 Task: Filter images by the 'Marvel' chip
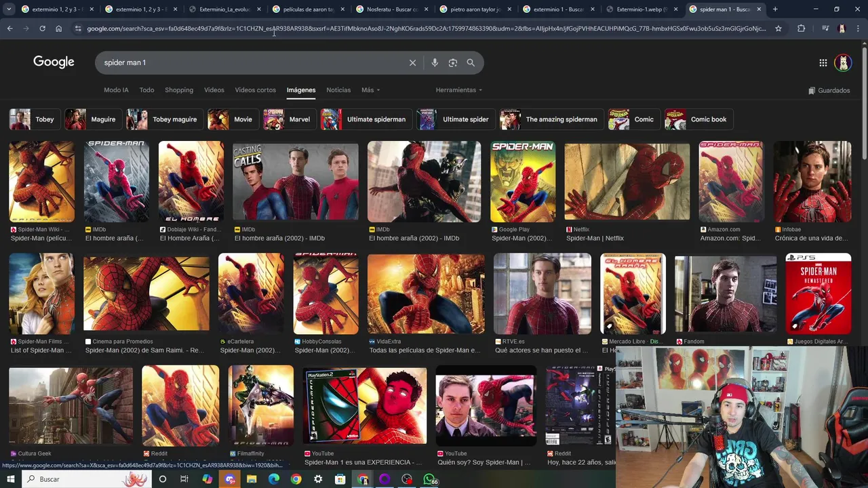(x=290, y=119)
